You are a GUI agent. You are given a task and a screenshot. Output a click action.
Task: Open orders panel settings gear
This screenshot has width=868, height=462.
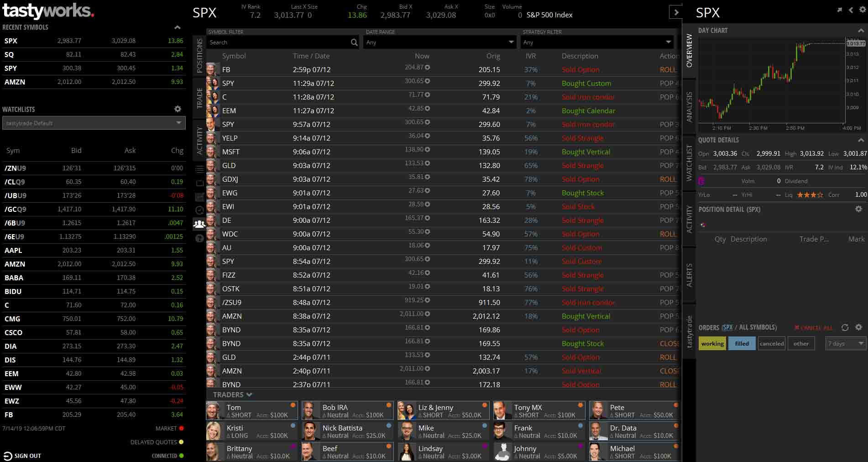coord(858,327)
